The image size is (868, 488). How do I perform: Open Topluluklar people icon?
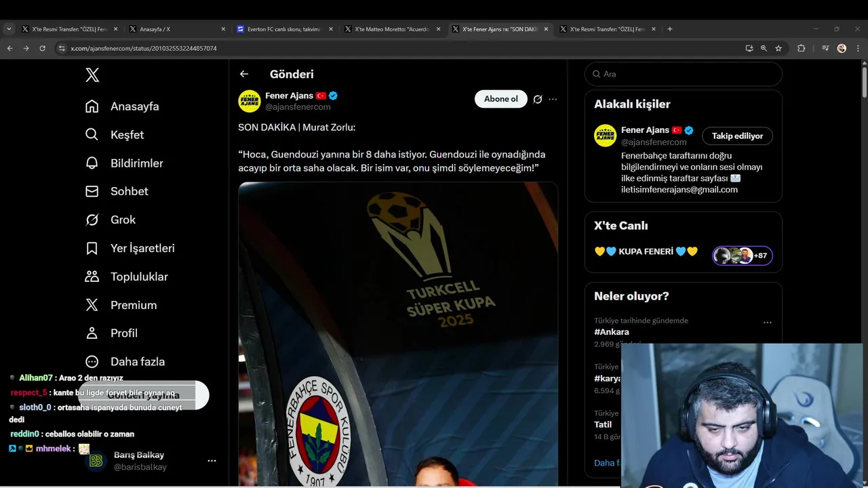(92, 277)
